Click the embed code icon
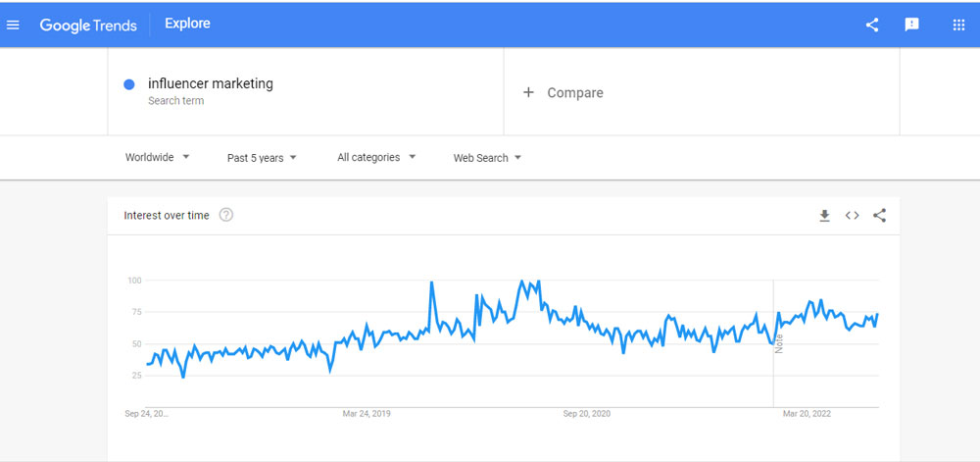 coord(852,216)
